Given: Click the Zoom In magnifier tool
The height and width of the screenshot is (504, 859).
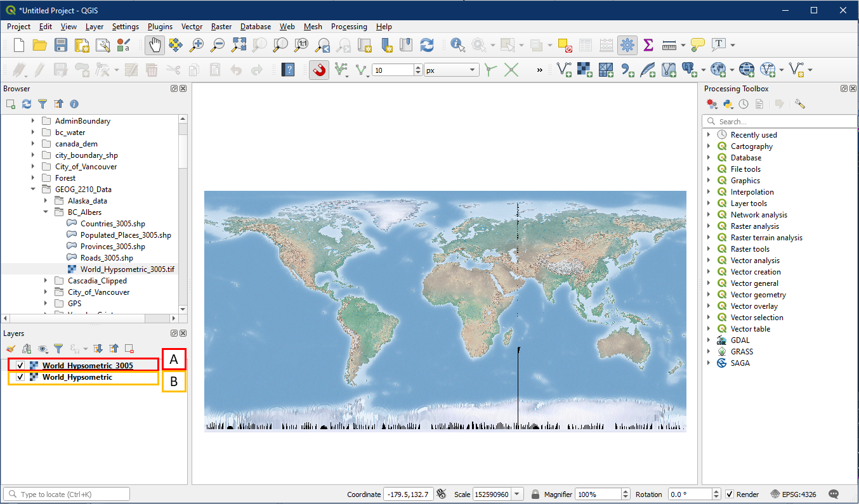Looking at the screenshot, I should pyautogui.click(x=197, y=45).
